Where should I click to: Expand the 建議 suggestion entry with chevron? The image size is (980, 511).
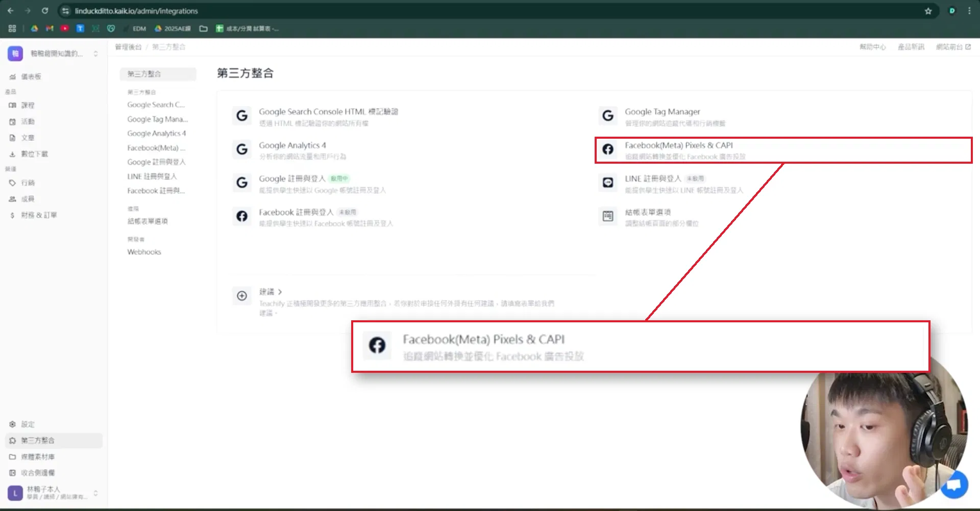tap(271, 292)
